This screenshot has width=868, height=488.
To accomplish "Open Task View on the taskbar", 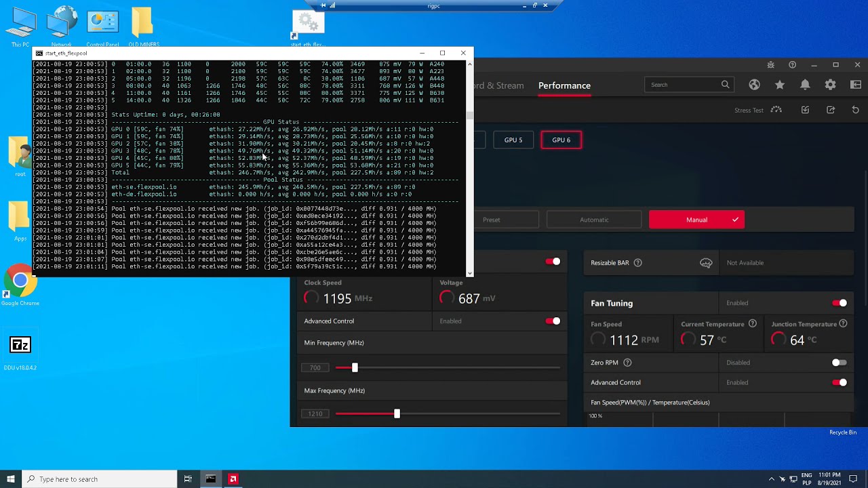I will point(188,479).
